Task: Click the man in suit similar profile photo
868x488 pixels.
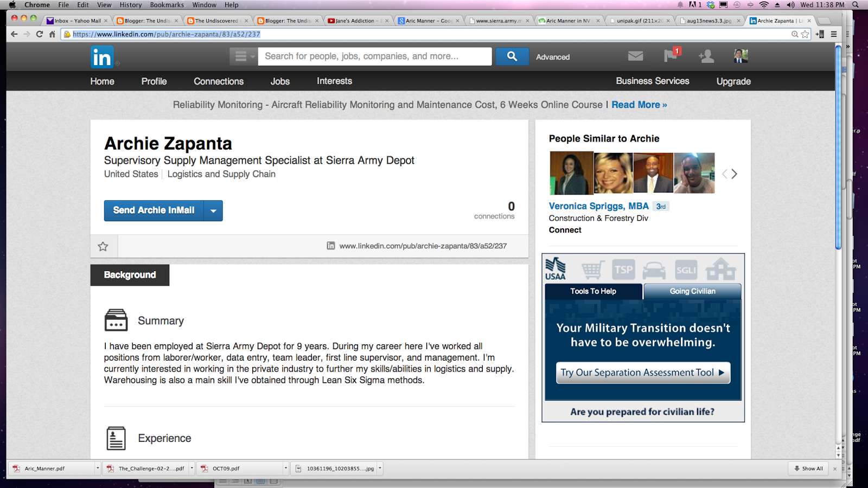Action: (653, 173)
